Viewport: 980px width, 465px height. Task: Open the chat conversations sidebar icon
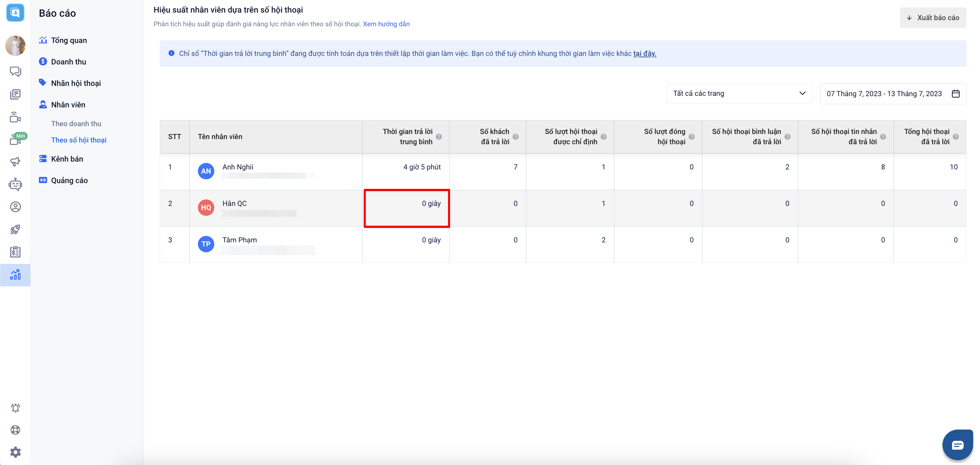tap(15, 72)
